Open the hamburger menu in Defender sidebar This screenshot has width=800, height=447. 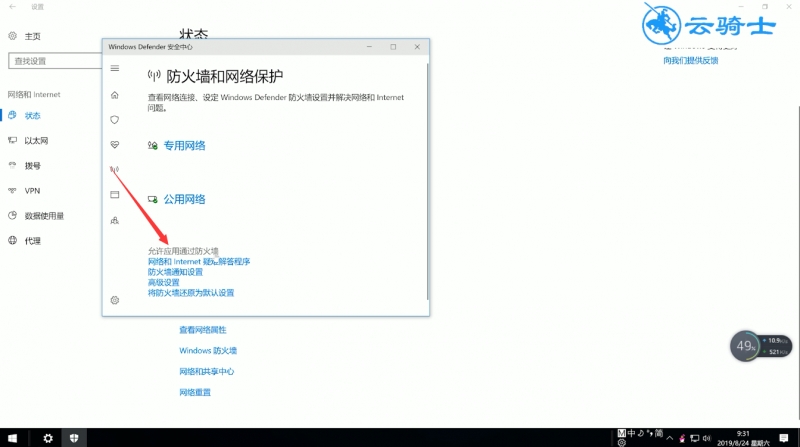click(115, 68)
